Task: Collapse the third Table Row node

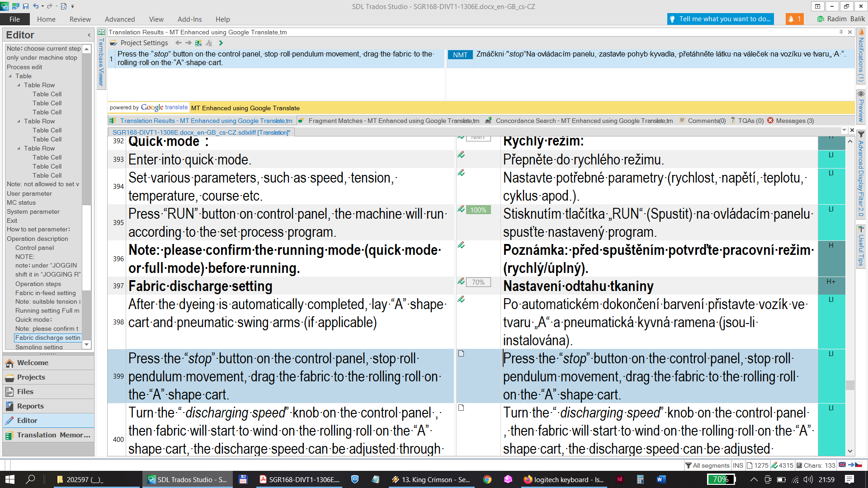Action: click(x=19, y=148)
